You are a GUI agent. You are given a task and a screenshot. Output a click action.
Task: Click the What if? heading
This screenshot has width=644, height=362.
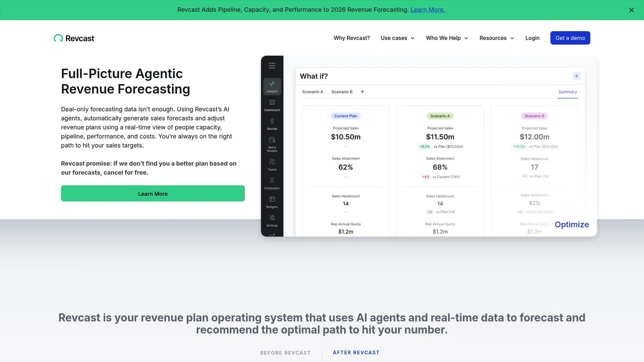click(x=314, y=76)
